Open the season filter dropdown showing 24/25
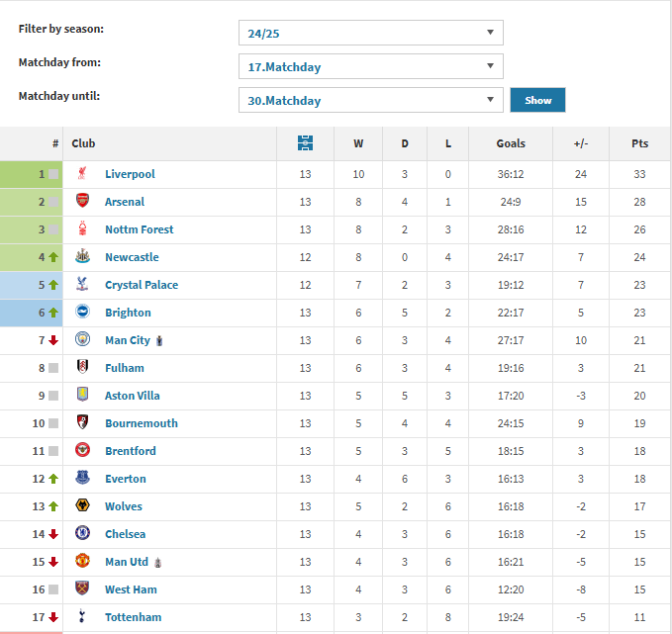 click(x=371, y=33)
